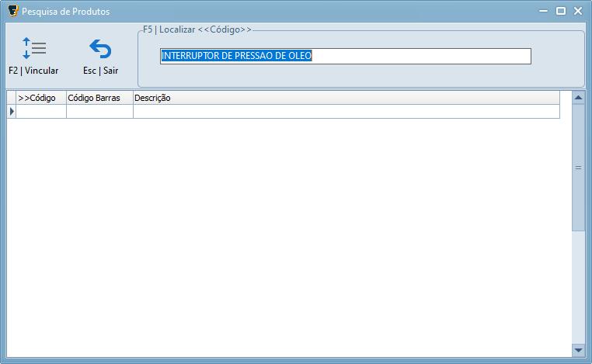Screen dimensions: 592x364
Task: Sort by the >>Código column header
Action: (x=41, y=98)
